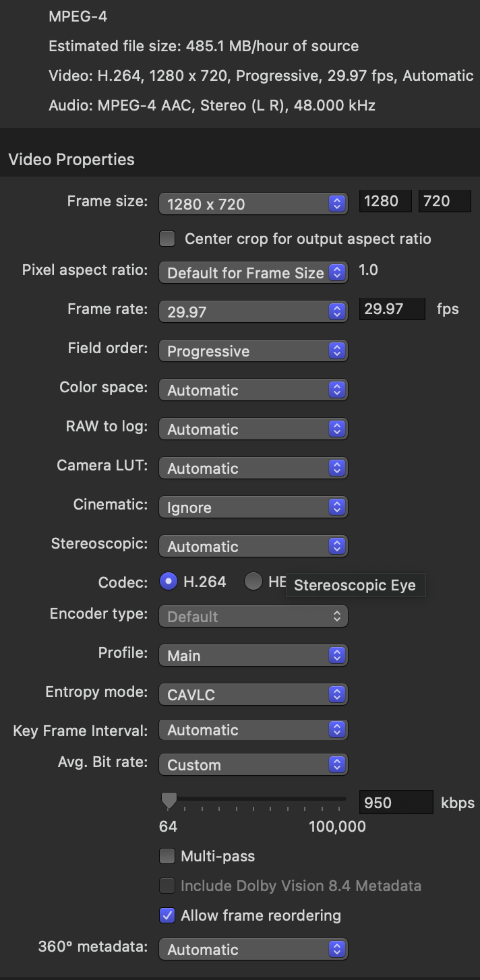Enable the Multi-pass checkbox
This screenshot has height=980, width=480.
(x=167, y=856)
